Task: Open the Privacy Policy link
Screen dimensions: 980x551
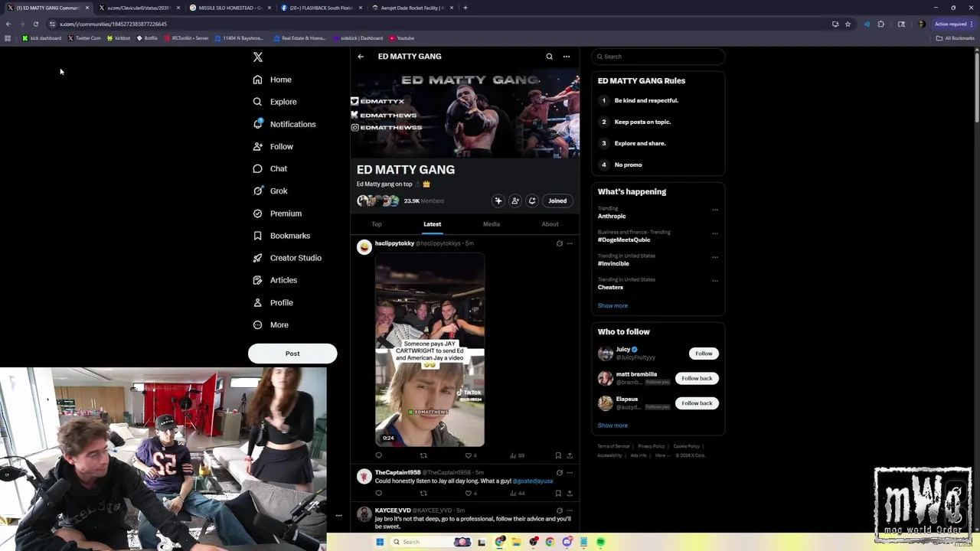Action: (652, 446)
